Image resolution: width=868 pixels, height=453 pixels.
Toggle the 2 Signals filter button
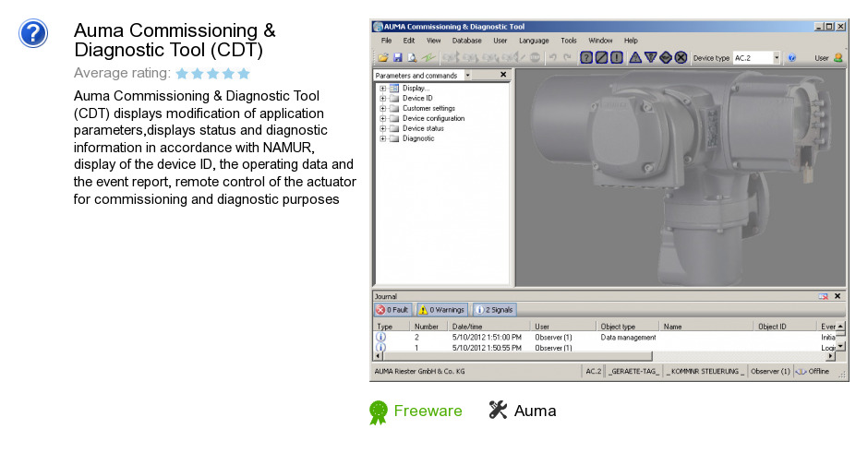pyautogui.click(x=494, y=310)
